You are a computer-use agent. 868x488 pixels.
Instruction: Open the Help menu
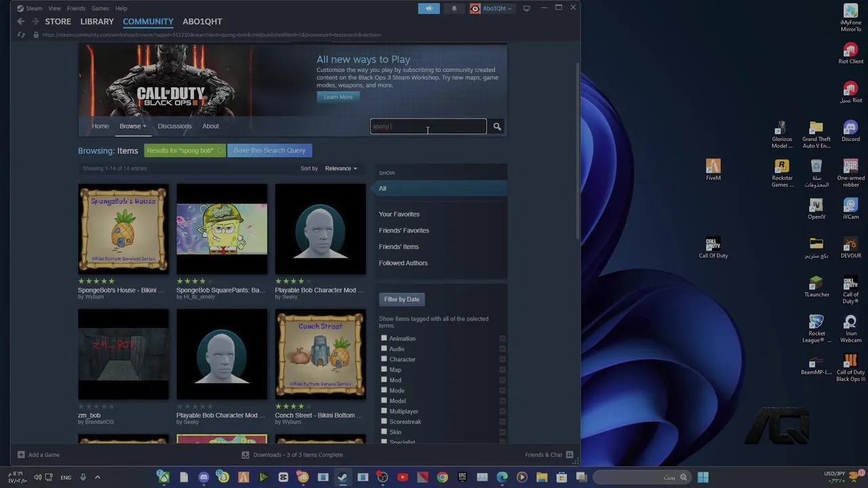click(x=121, y=8)
